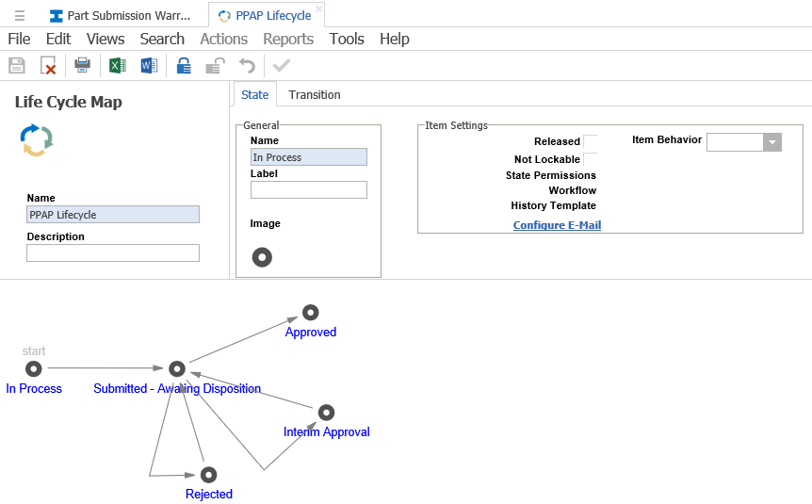Click the Configure E-Mail link
812x504 pixels.
[557, 225]
